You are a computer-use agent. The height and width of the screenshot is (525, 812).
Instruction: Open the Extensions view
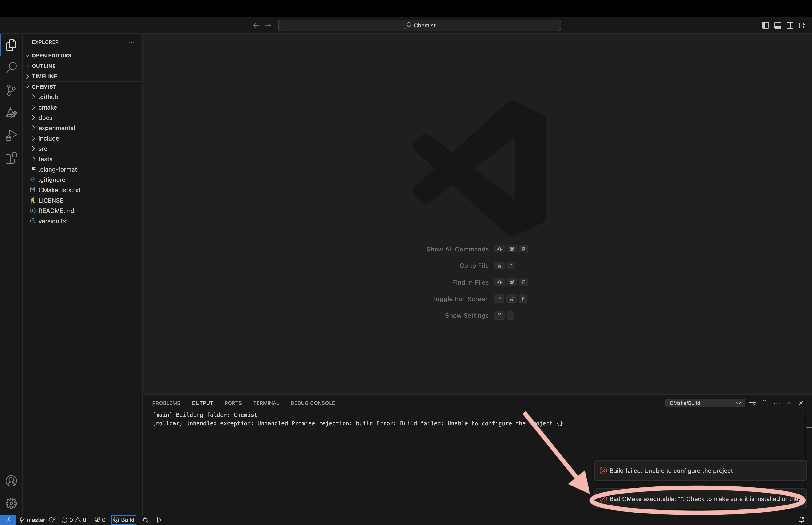[x=11, y=158]
